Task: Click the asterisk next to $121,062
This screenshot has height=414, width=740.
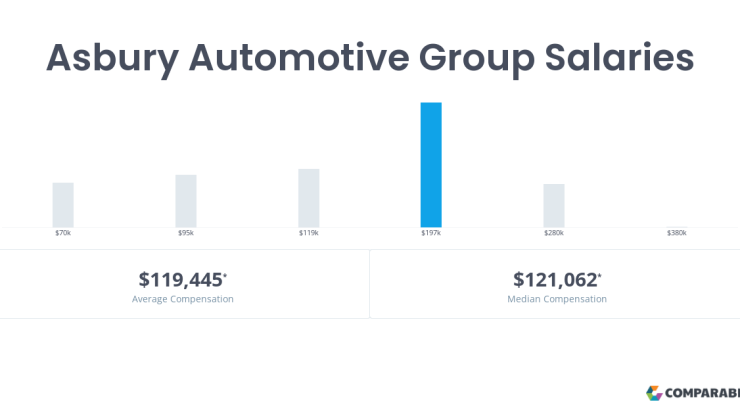Action: (600, 275)
